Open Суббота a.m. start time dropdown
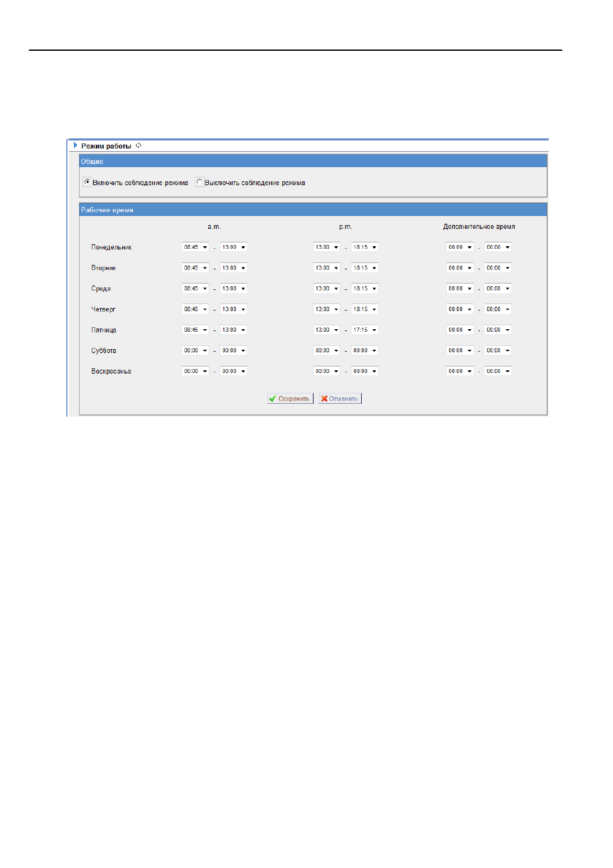 click(195, 350)
